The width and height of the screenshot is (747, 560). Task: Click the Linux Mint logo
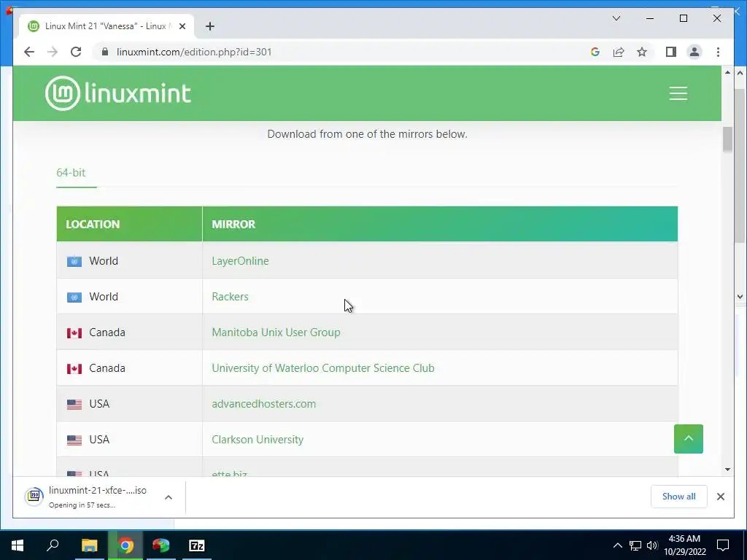pyautogui.click(x=118, y=93)
